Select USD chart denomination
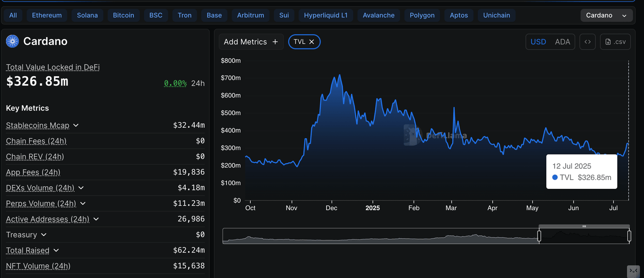 pyautogui.click(x=538, y=42)
